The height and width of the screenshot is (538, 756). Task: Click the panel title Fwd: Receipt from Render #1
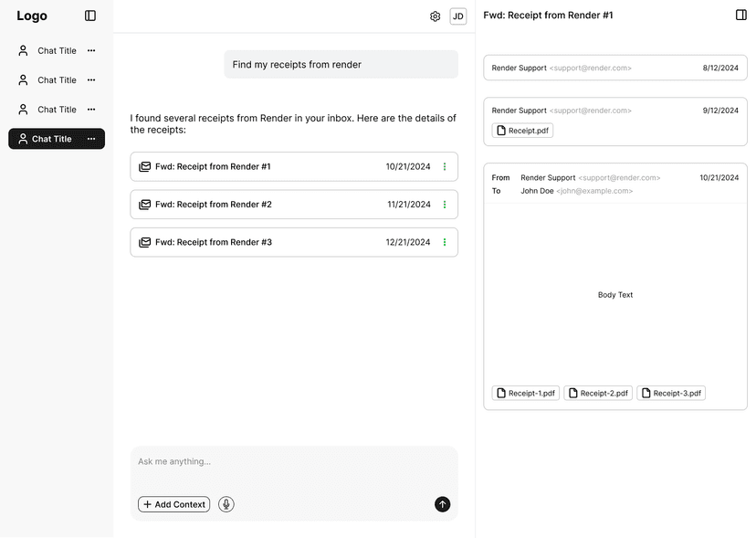click(x=548, y=16)
